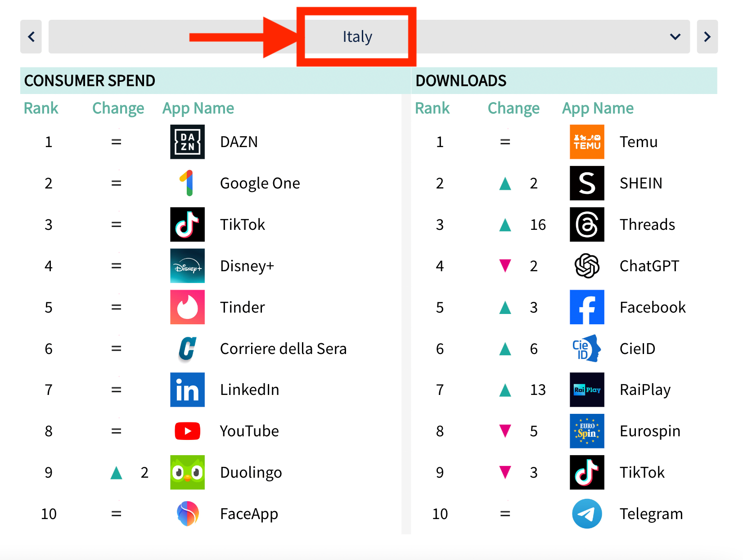Click the Threads app icon
The width and height of the screenshot is (743, 560).
point(587,224)
